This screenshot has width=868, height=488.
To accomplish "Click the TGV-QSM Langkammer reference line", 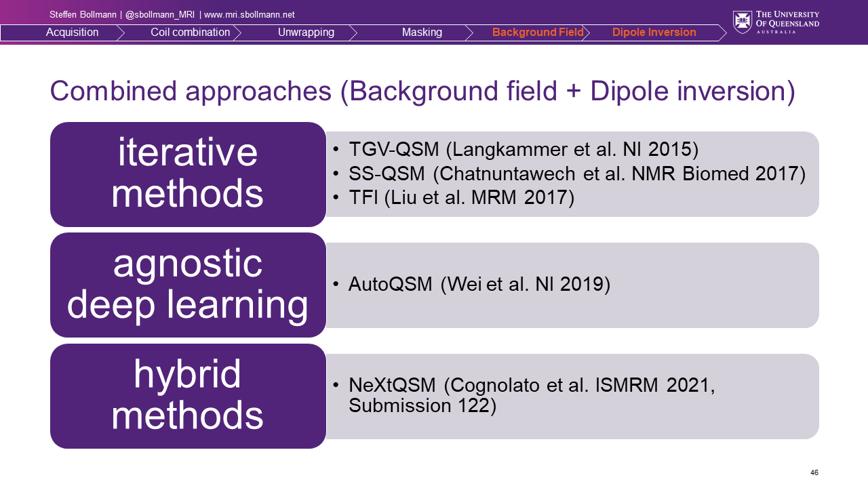I will [523, 149].
